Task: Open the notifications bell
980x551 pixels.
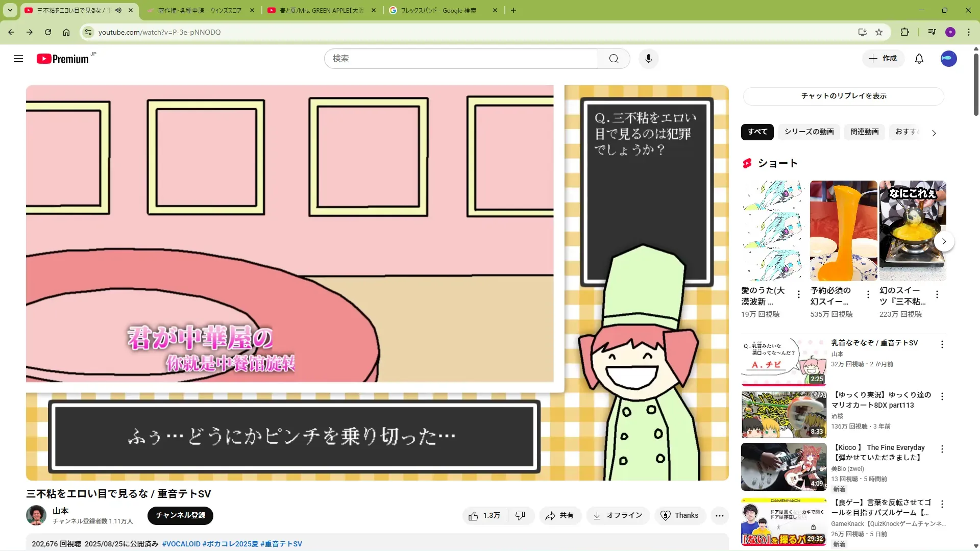Action: point(919,59)
